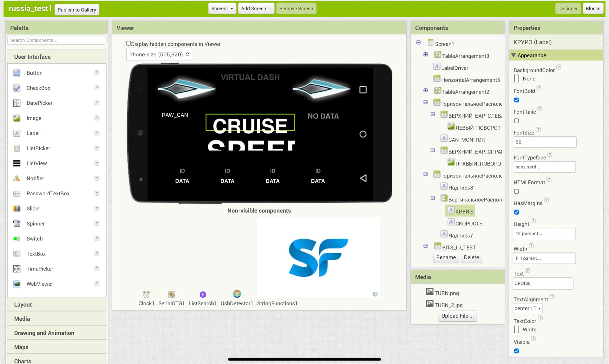The image size is (609, 364).
Task: Disable FontBold for the КРУИЗ label
Action: click(517, 100)
